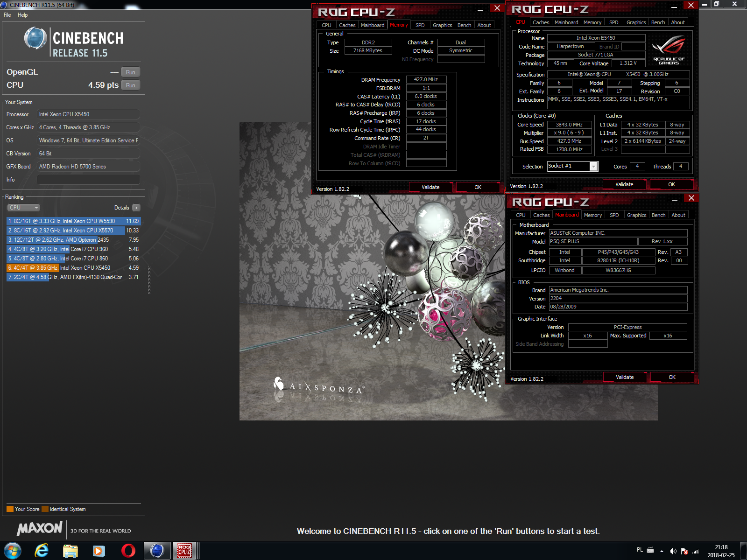Click taskbar clock showing 21:18
The height and width of the screenshot is (560, 747).
[x=721, y=551]
